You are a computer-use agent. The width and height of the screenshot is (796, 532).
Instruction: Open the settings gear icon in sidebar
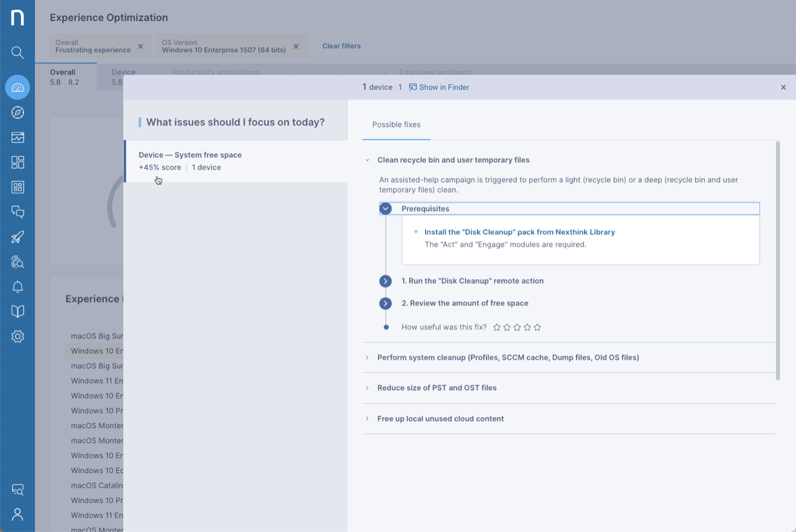17,336
